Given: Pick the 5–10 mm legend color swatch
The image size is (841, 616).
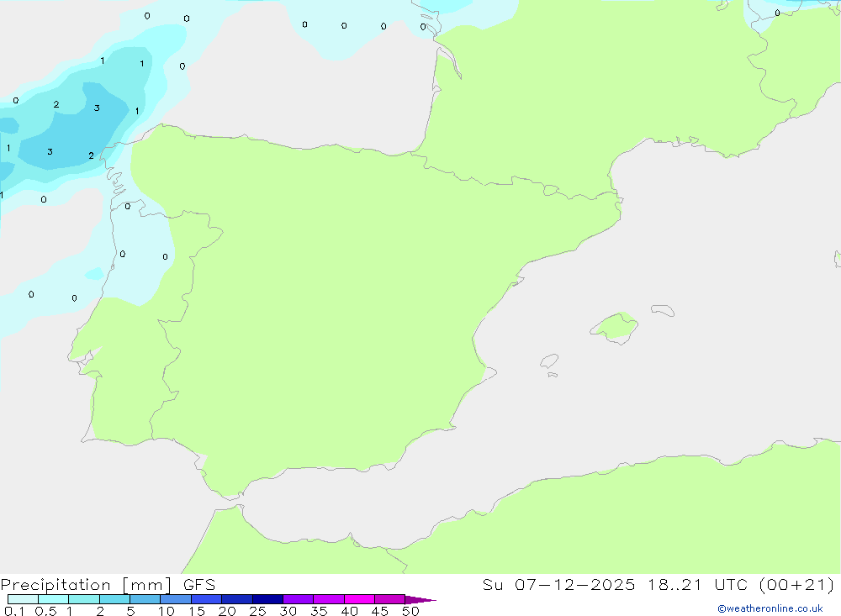Looking at the screenshot, I should (x=145, y=599).
